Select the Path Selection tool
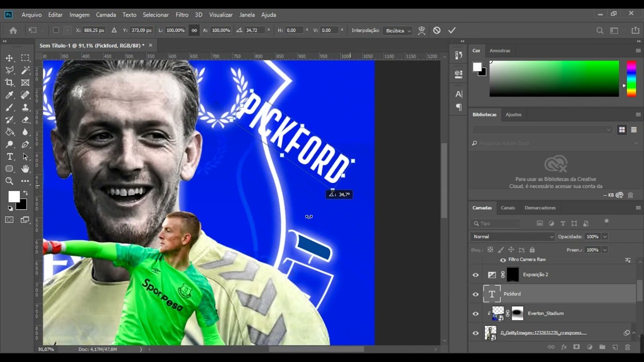Screen dimensions: 644x362 [x=25, y=156]
